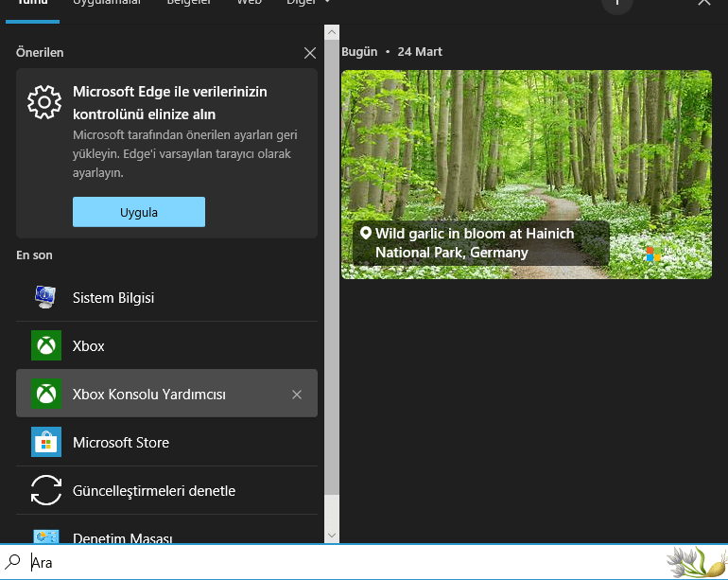Screen dimensions: 728x580
Task: Open the Xbox entry text
Action: pyautogui.click(x=88, y=346)
